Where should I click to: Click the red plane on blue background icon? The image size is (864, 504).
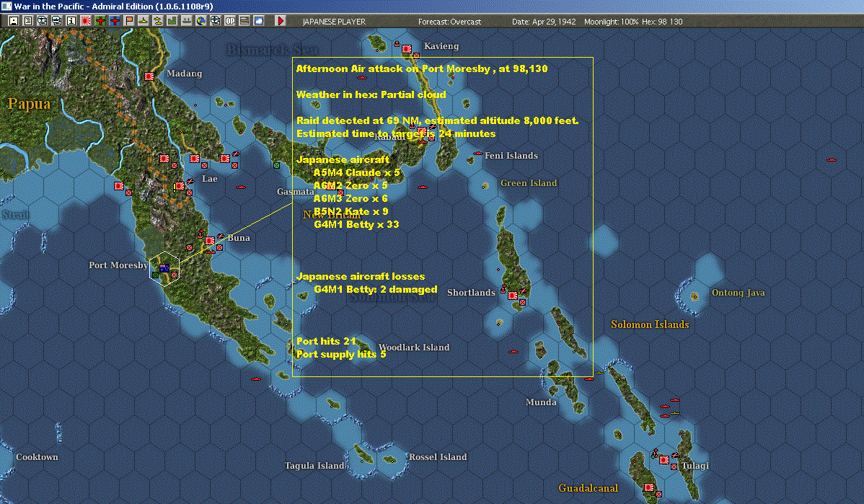click(x=115, y=21)
